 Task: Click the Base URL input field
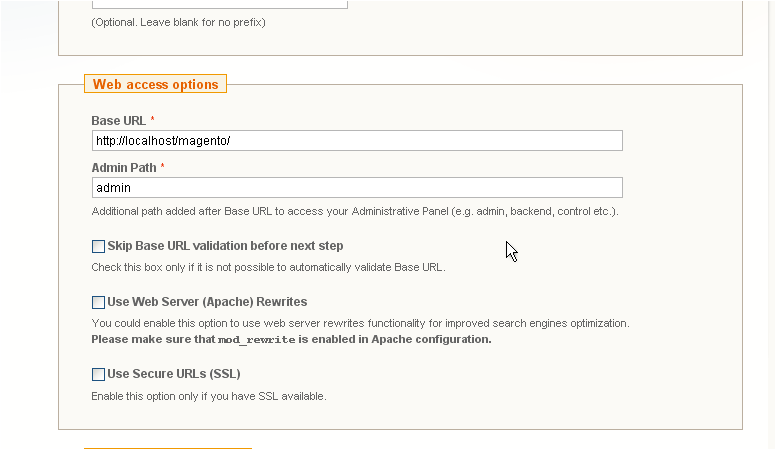click(356, 141)
